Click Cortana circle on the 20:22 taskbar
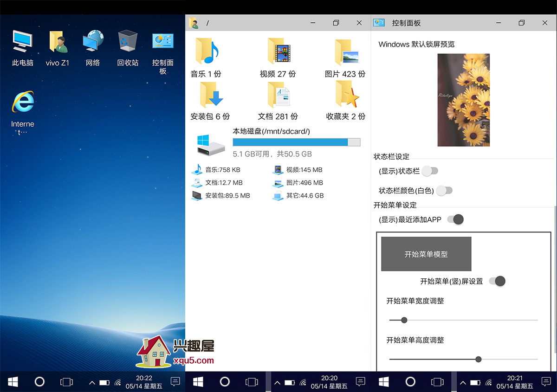Viewport: 557px width, 392px height. point(39,382)
